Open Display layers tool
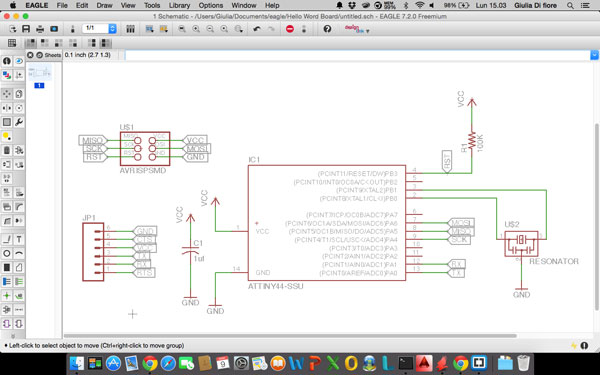 click(x=7, y=75)
